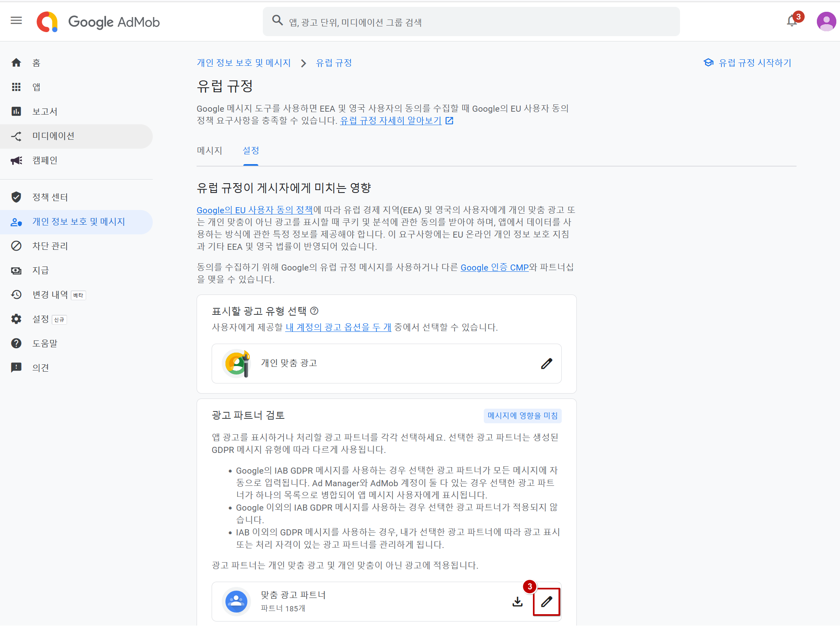Edit 맞춤 광고 파트너 using the highlighted pencil icon

coord(546,602)
